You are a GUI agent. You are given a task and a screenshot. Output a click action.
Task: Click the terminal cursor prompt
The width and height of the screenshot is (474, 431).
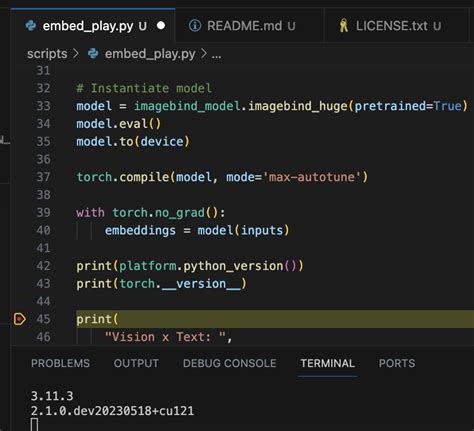click(x=34, y=425)
